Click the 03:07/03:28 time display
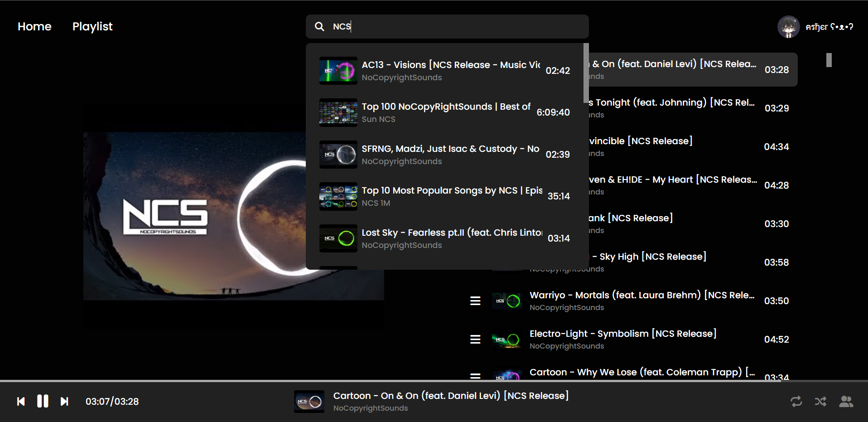The height and width of the screenshot is (422, 868). (112, 402)
